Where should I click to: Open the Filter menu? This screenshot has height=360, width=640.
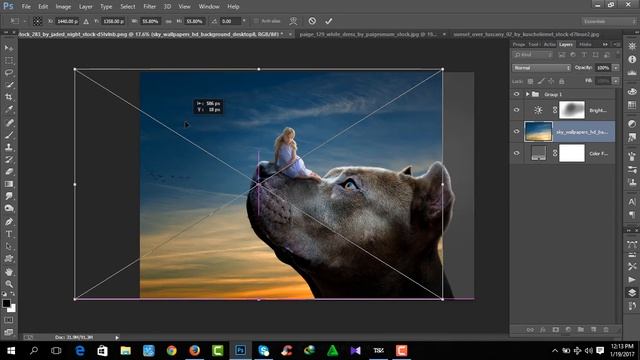(149, 7)
